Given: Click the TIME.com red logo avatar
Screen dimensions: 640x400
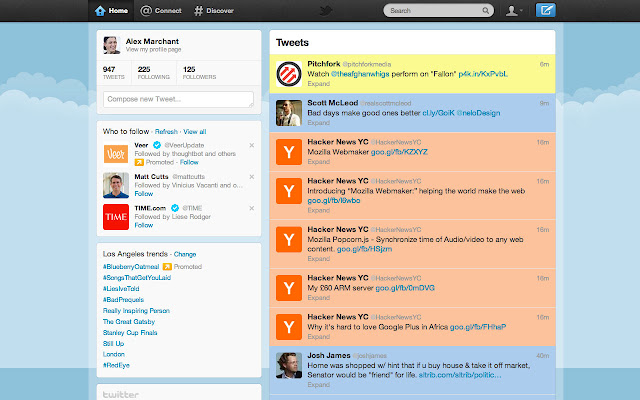Looking at the screenshot, I should pyautogui.click(x=115, y=216).
